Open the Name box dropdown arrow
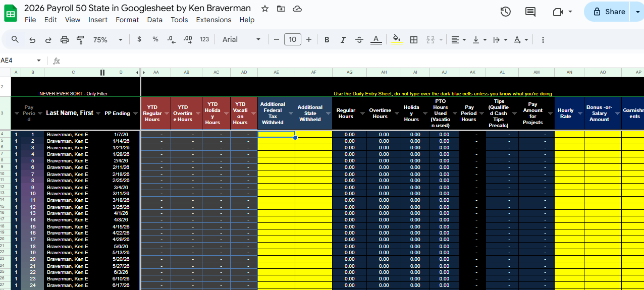 point(39,61)
